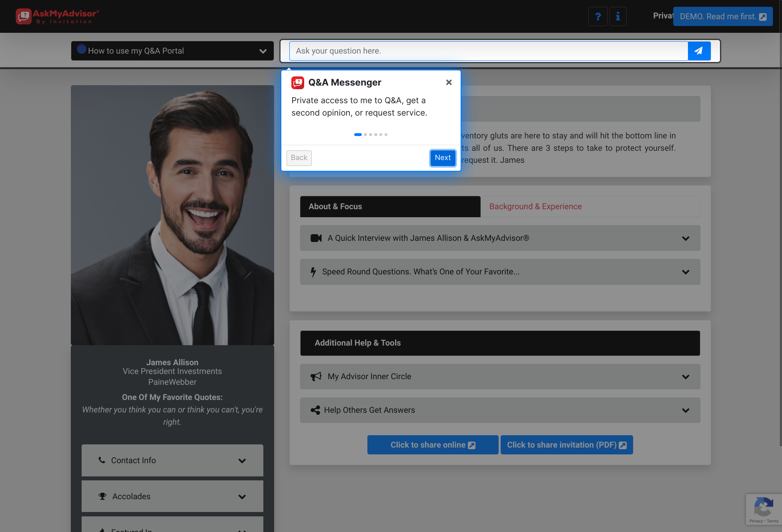Click the video camera icon by Quick Interview

coord(316,238)
